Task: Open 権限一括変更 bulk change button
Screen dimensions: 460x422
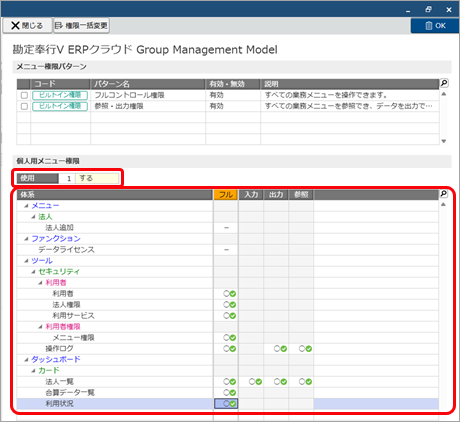Action: [x=81, y=25]
